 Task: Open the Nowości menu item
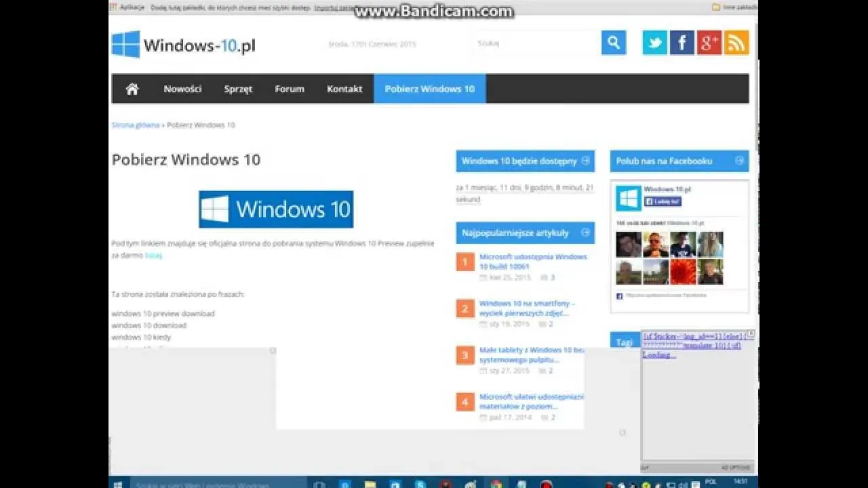coord(182,89)
